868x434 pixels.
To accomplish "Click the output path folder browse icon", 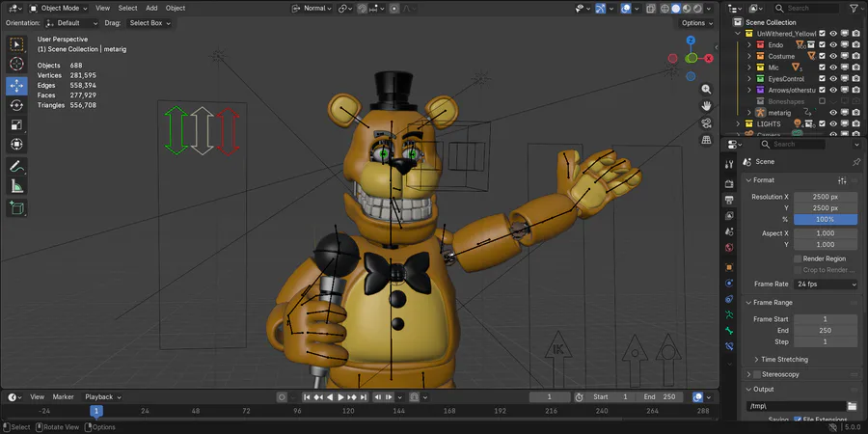I will tap(854, 406).
